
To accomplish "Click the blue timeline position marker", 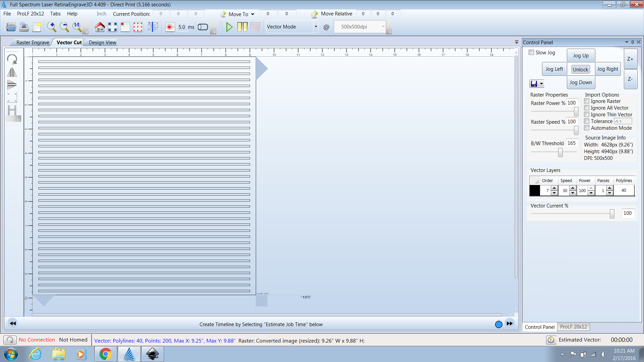I will (499, 324).
